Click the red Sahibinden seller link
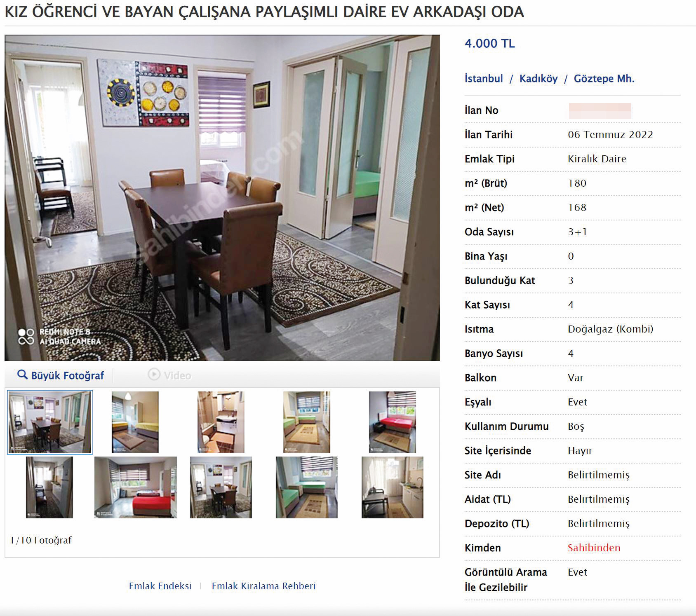The height and width of the screenshot is (616, 696). tap(594, 548)
